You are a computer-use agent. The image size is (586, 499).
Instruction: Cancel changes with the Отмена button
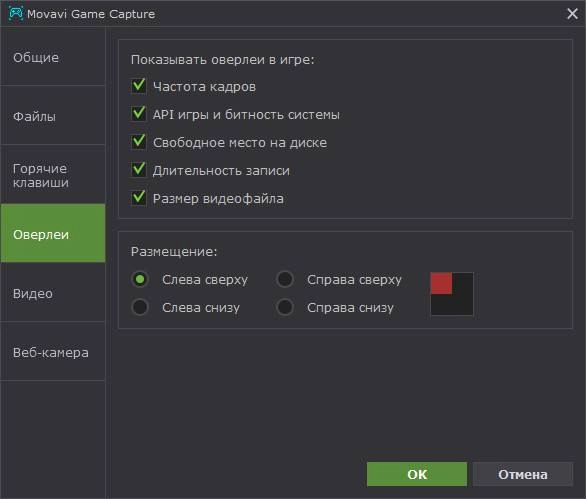pyautogui.click(x=522, y=474)
